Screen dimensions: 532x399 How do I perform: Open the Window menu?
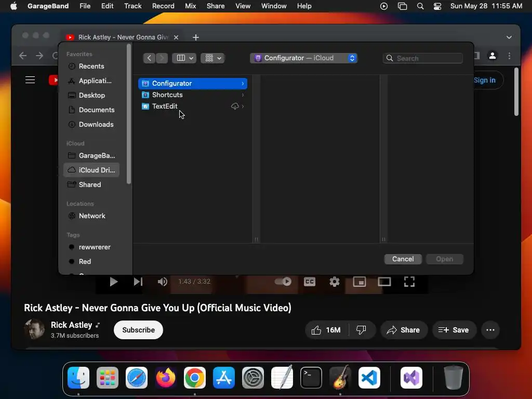coord(274,6)
